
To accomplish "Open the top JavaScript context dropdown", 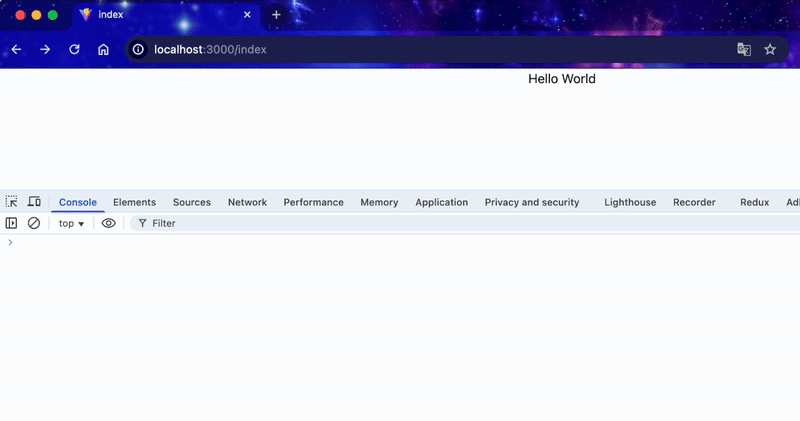I will pyautogui.click(x=71, y=223).
